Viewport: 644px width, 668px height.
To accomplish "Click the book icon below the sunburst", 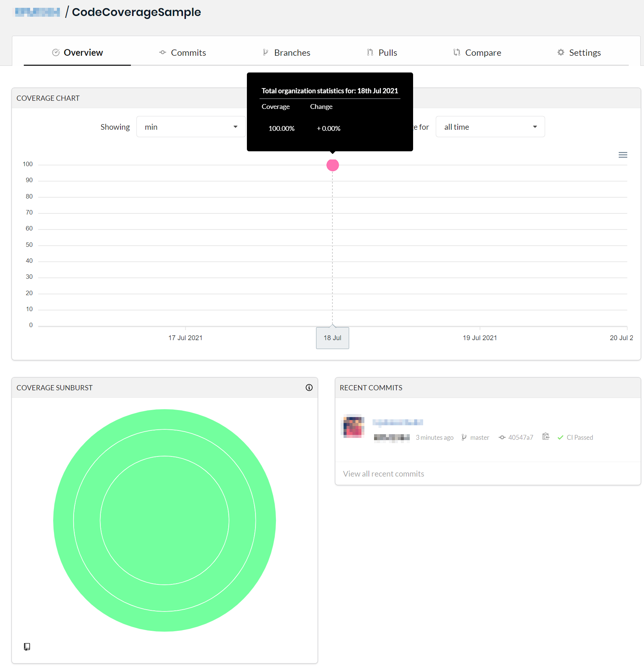I will click(27, 647).
